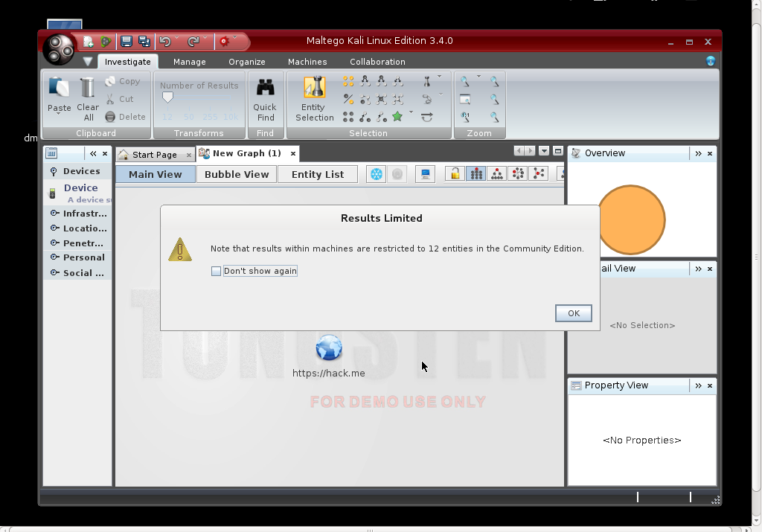This screenshot has height=532, width=762.
Task: Click the orange circle in Overview panel
Action: tap(631, 219)
